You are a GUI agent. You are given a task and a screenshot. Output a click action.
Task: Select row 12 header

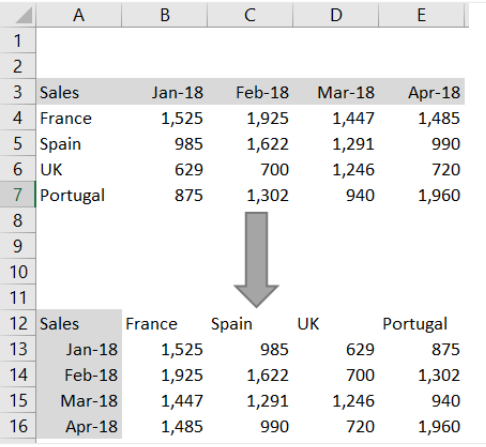click(18, 323)
